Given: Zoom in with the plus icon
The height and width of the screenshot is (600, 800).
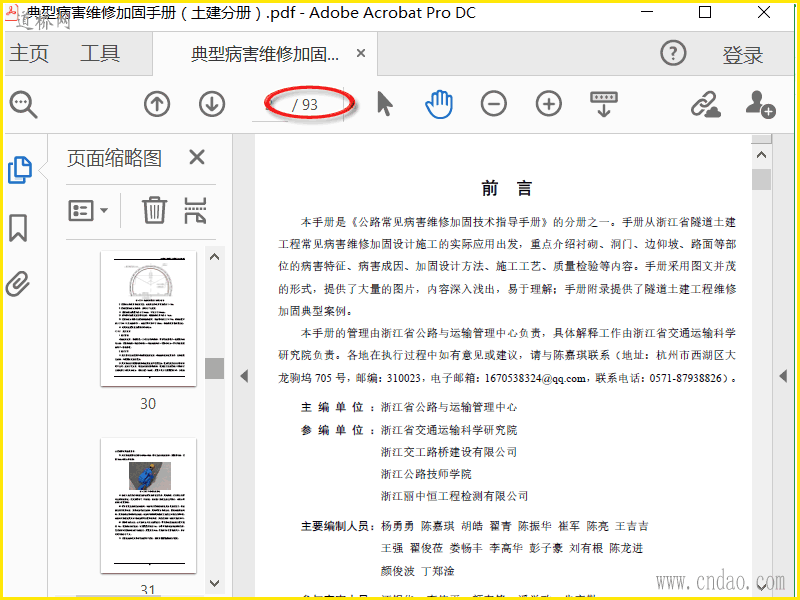Looking at the screenshot, I should 548,104.
